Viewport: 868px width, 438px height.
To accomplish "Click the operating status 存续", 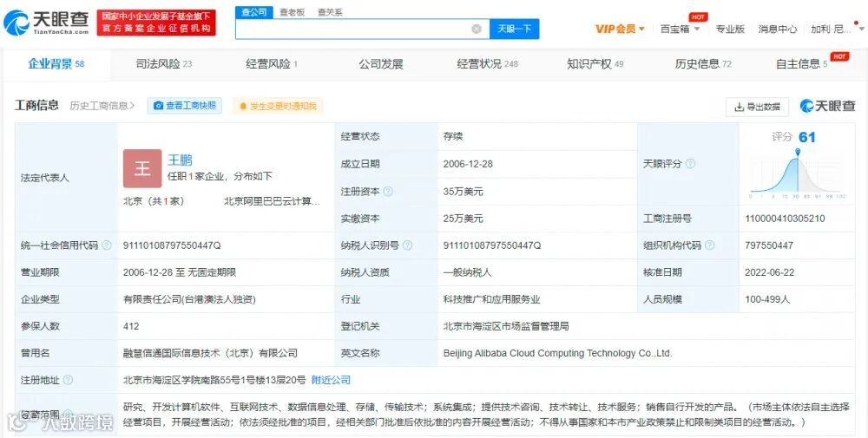I will tap(453, 136).
